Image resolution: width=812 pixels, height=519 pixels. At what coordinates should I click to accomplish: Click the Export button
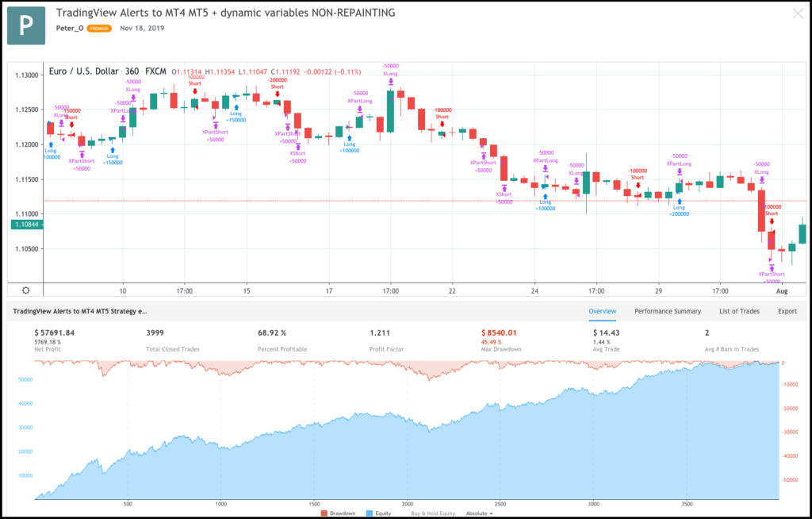[x=787, y=311]
